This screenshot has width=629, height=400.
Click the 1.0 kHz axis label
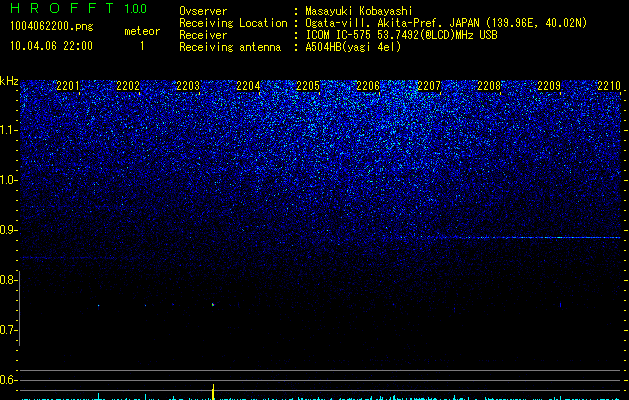[x=8, y=180]
